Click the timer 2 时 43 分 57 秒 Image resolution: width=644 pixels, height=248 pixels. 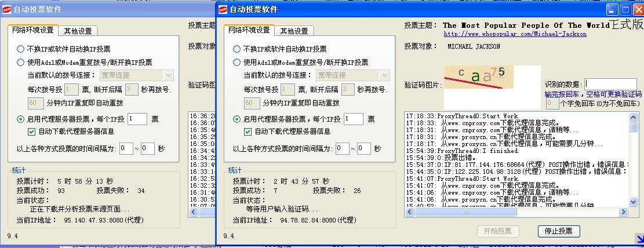click(x=301, y=181)
